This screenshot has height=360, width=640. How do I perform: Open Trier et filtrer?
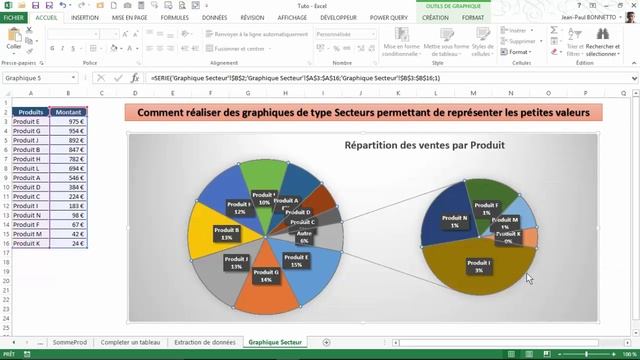coord(575,42)
